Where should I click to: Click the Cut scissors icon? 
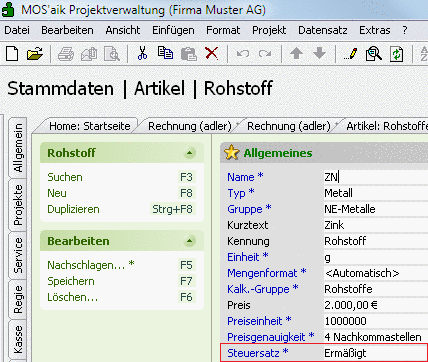[x=142, y=53]
